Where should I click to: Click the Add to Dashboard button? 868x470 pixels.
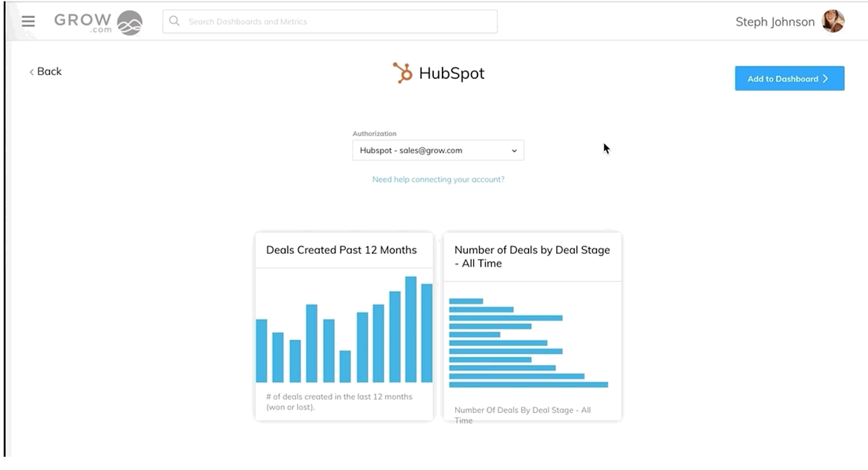(x=789, y=78)
